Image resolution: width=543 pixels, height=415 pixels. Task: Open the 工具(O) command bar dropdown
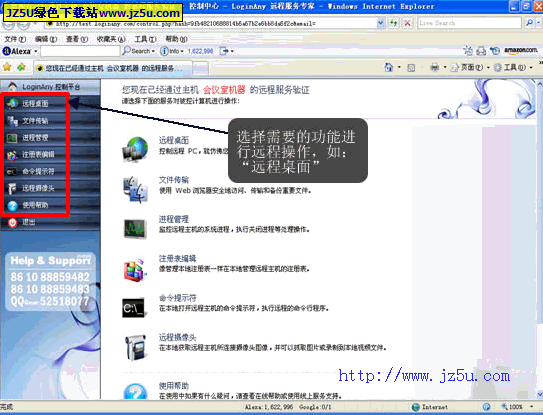pyautogui.click(x=514, y=67)
